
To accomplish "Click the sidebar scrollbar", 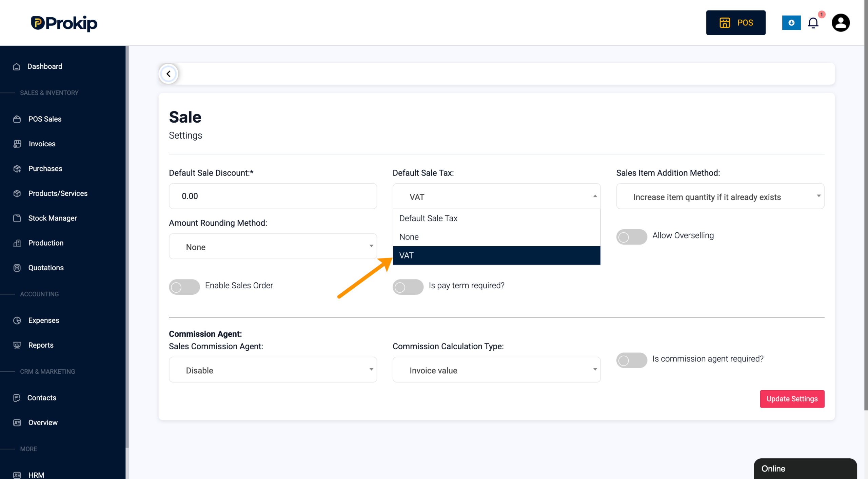I will [x=127, y=247].
